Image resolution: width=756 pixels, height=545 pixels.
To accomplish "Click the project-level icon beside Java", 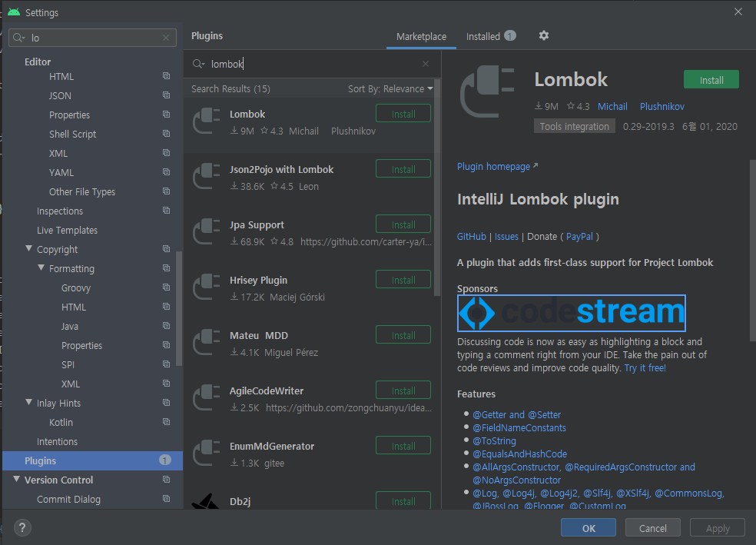I will click(167, 326).
